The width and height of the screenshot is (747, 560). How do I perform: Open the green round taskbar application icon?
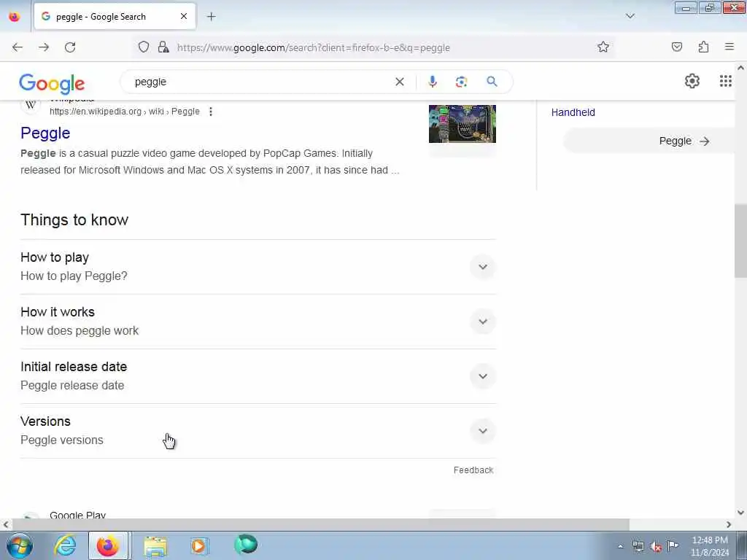[246, 544]
